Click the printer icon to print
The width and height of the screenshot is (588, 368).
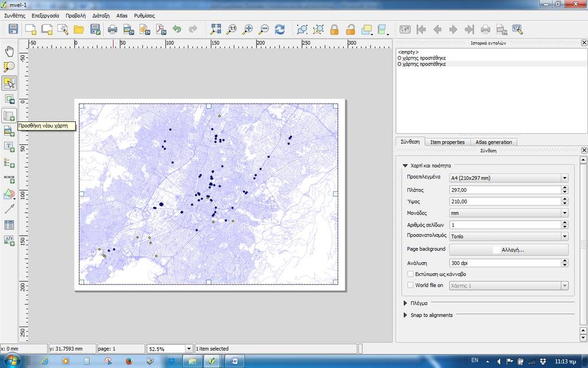[112, 29]
